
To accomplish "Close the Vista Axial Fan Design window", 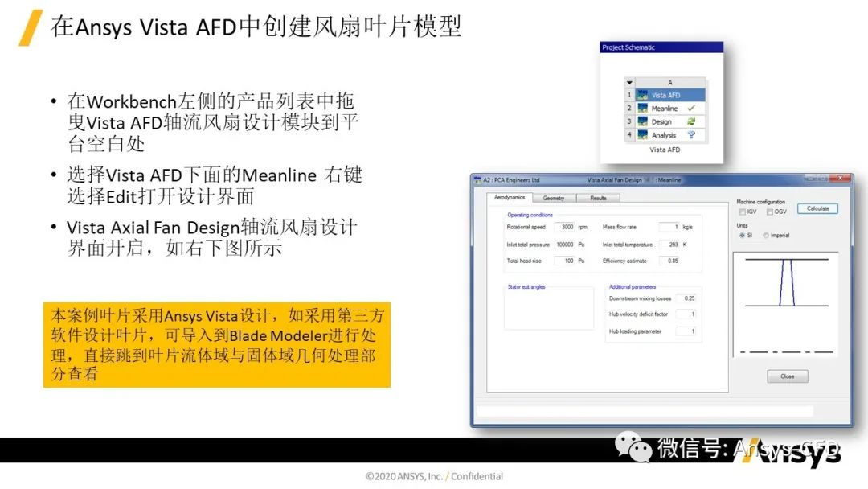I will point(841,179).
